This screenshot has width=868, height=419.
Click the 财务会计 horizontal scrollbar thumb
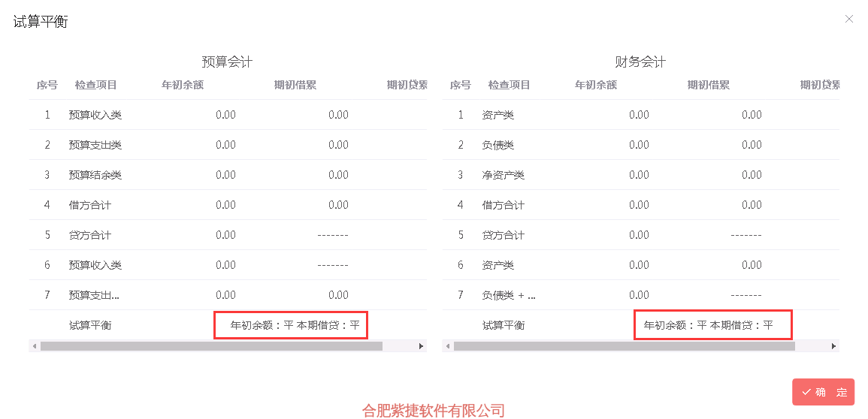pyautogui.click(x=625, y=346)
